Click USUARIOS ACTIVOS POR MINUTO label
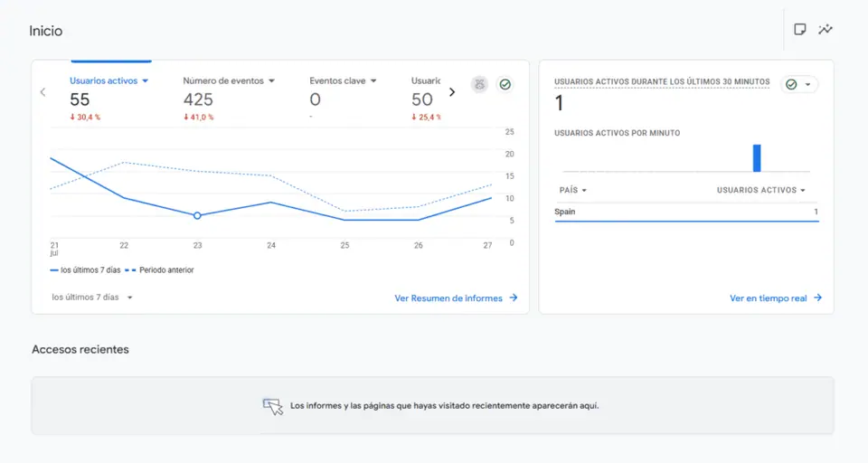The image size is (868, 463). pyautogui.click(x=618, y=133)
